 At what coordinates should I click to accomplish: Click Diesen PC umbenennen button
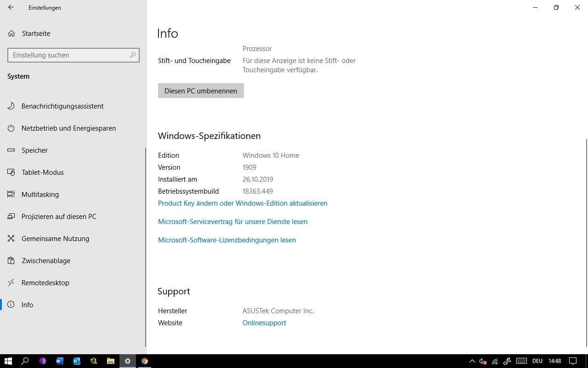[201, 91]
